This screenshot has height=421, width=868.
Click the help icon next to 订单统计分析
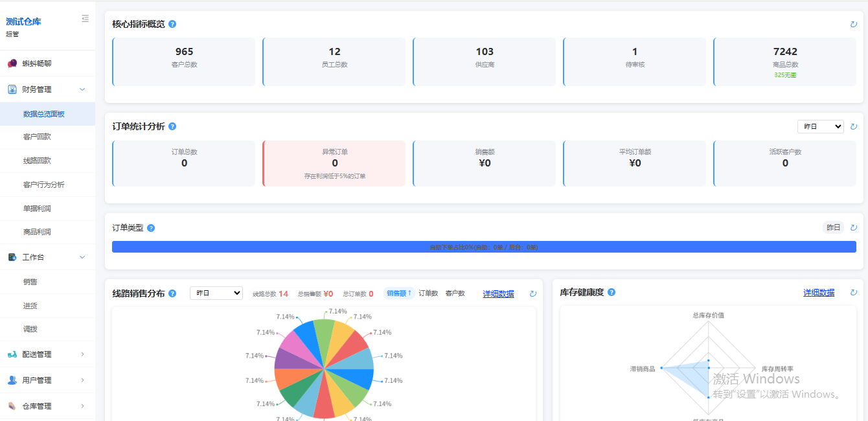point(172,126)
